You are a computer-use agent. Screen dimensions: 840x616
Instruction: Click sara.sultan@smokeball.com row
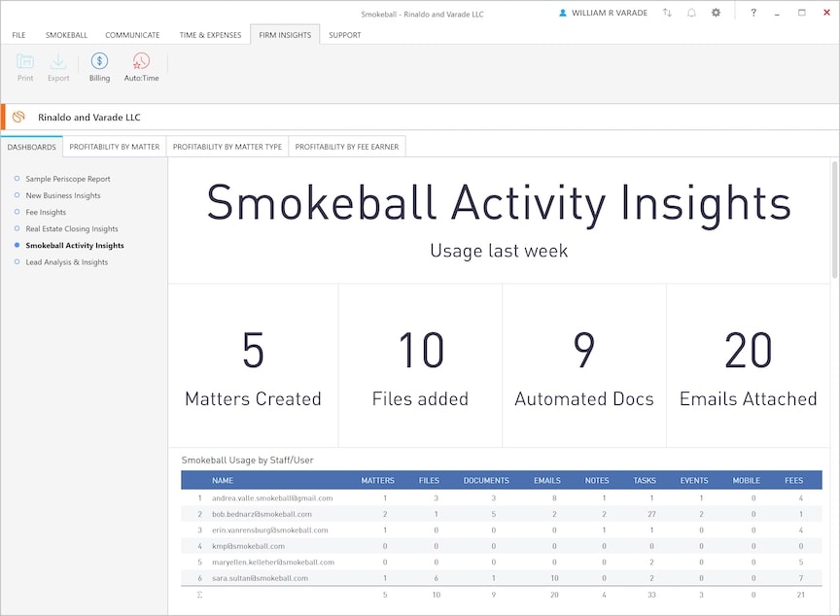point(502,578)
